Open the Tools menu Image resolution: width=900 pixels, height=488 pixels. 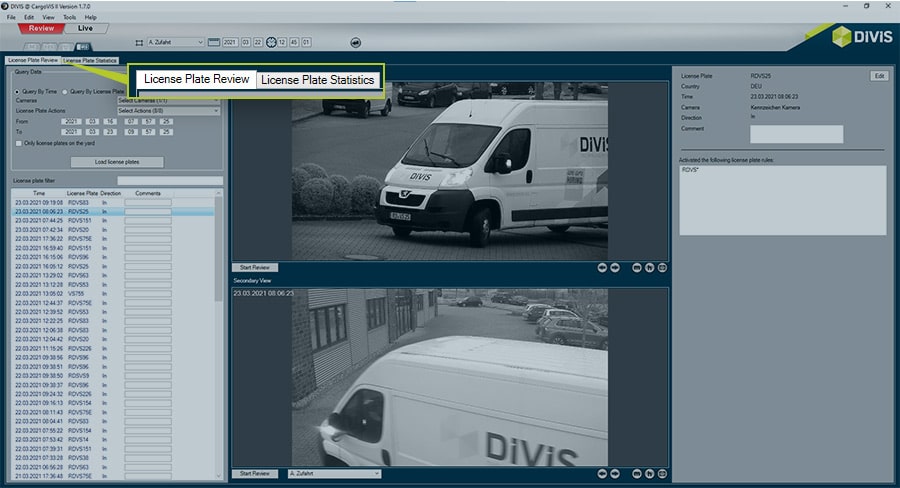[69, 17]
